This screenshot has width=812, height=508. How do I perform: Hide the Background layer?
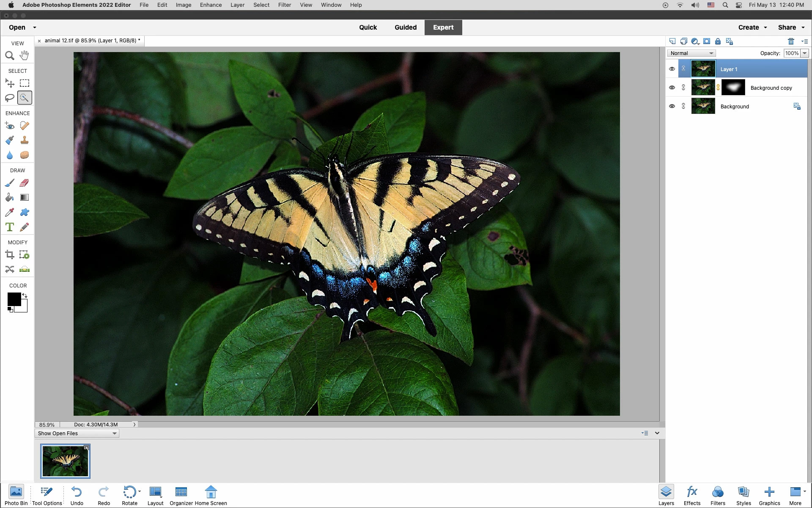[672, 106]
